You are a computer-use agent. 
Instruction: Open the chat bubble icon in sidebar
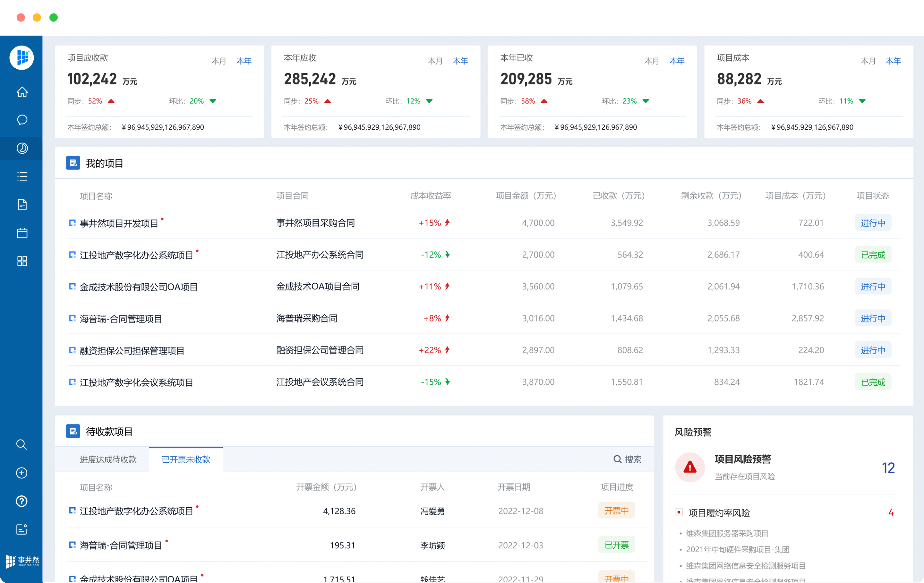pos(22,120)
